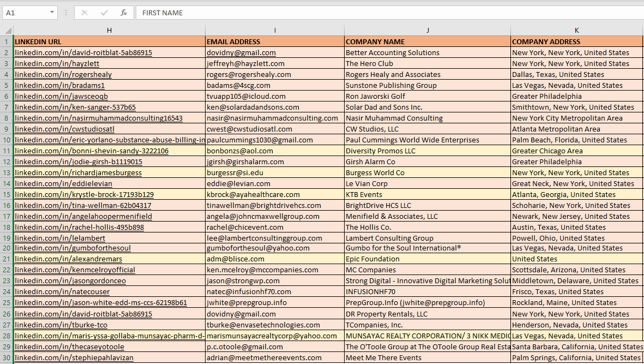Select the INFUSIONHF70 company cell
The width and height of the screenshot is (644, 364).
coord(428,292)
